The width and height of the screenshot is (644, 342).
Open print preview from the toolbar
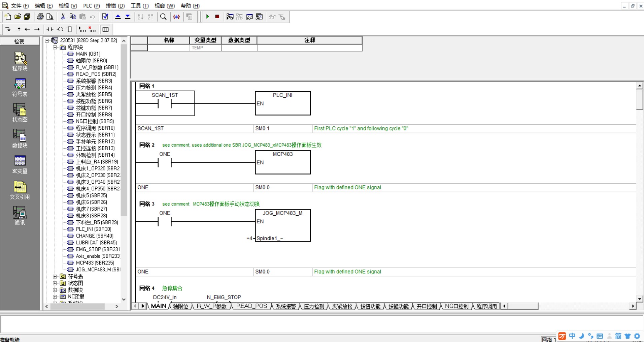click(x=50, y=17)
